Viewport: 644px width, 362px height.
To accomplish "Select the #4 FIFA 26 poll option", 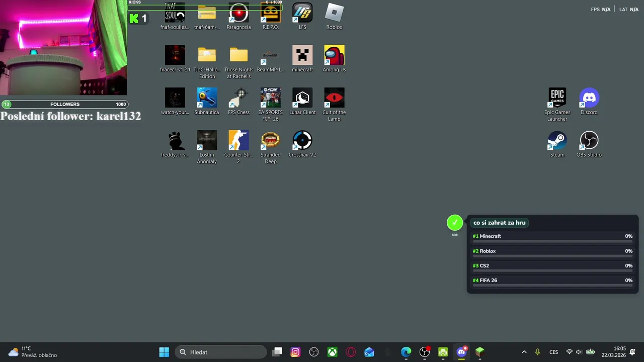I will coord(552,282).
